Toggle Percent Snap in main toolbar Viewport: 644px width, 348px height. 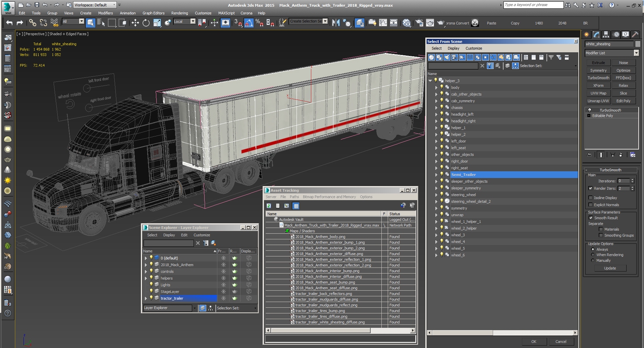tap(259, 23)
